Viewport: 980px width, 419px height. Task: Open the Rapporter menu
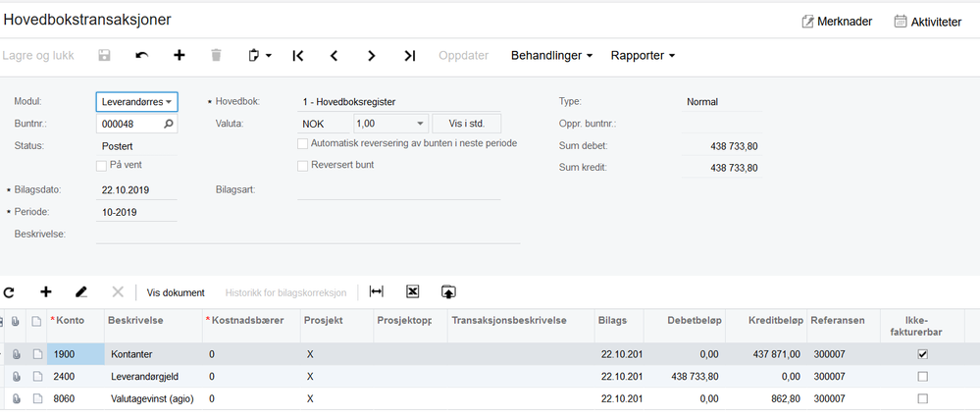click(x=643, y=56)
